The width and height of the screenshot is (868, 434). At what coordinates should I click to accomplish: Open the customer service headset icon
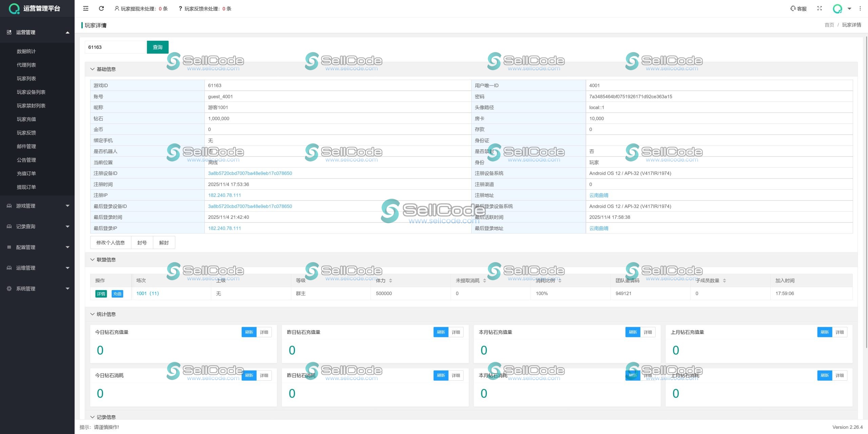(x=793, y=8)
